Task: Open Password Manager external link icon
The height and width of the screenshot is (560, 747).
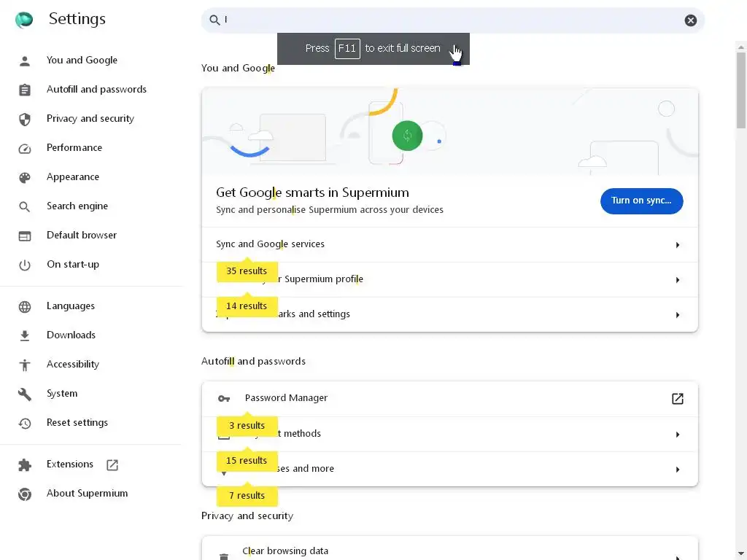Action: [678, 398]
